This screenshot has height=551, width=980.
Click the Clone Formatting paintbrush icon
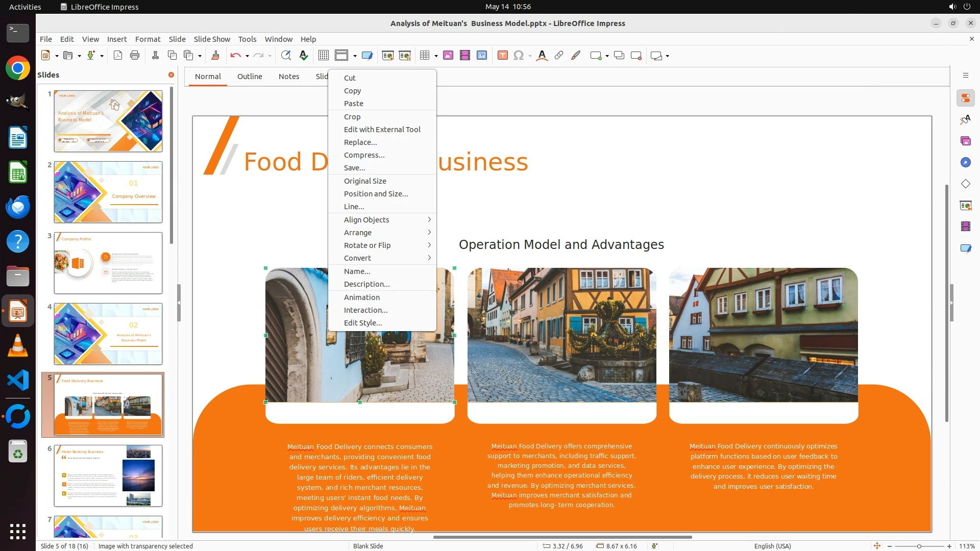[215, 56]
